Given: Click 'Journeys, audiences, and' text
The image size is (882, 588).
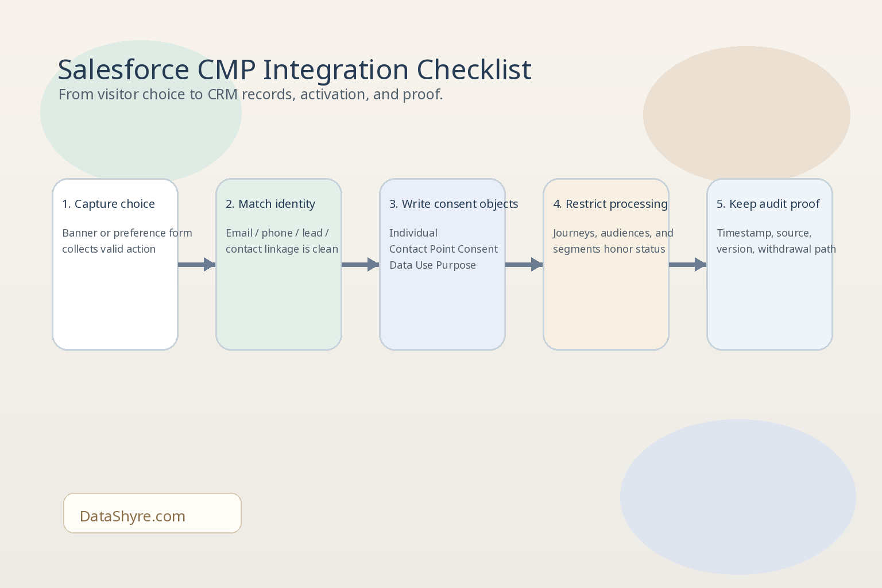Looking at the screenshot, I should click(613, 233).
